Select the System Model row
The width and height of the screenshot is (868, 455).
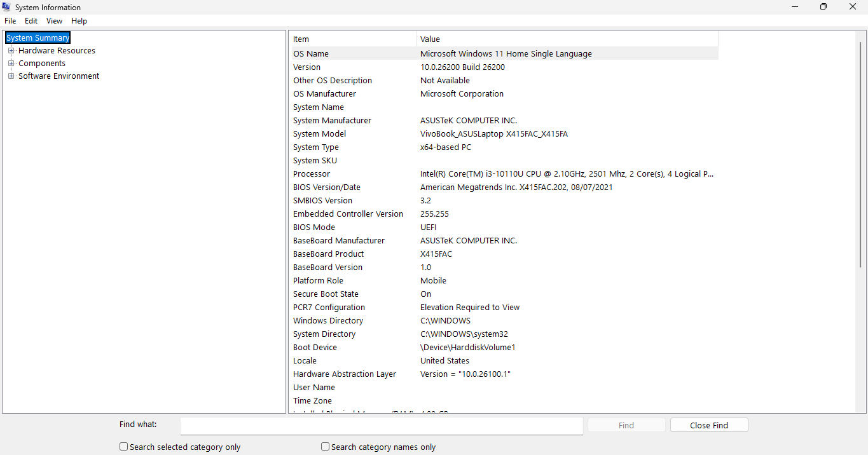point(505,134)
